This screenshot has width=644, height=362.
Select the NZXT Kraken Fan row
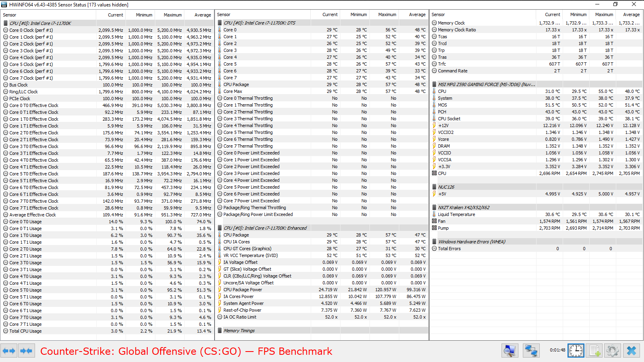point(536,221)
